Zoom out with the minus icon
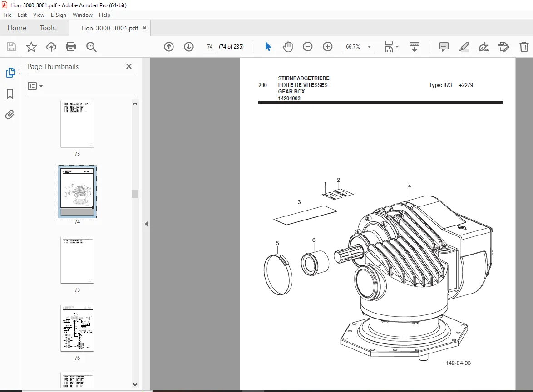This screenshot has width=533, height=392. coord(308,47)
